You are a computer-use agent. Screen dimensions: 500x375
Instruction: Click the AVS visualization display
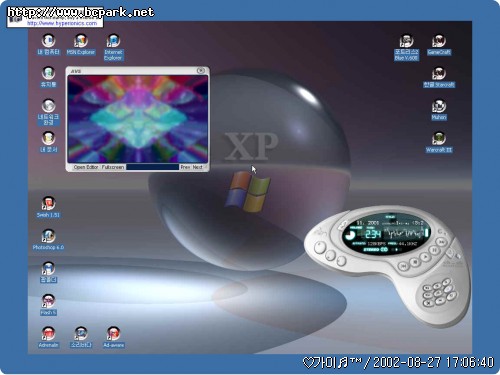(138, 119)
